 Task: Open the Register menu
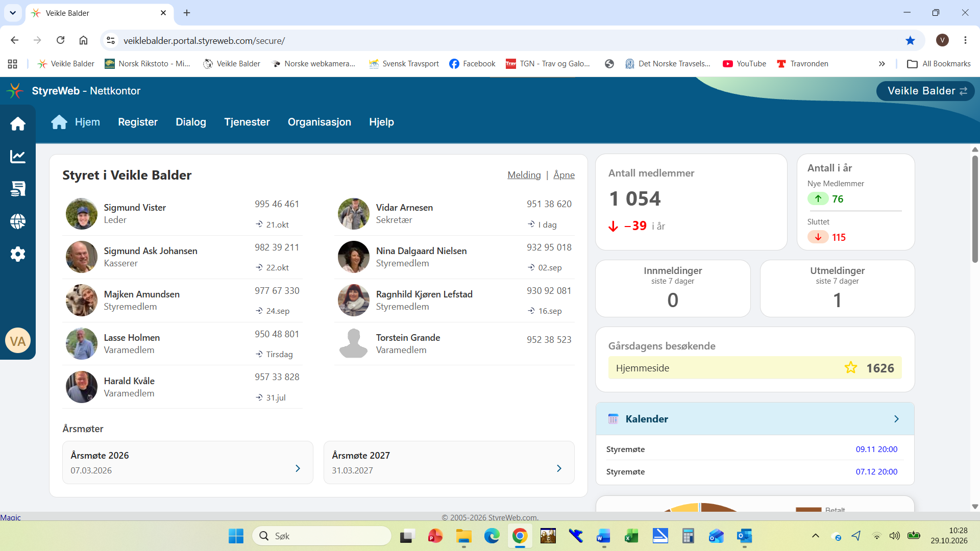[138, 122]
